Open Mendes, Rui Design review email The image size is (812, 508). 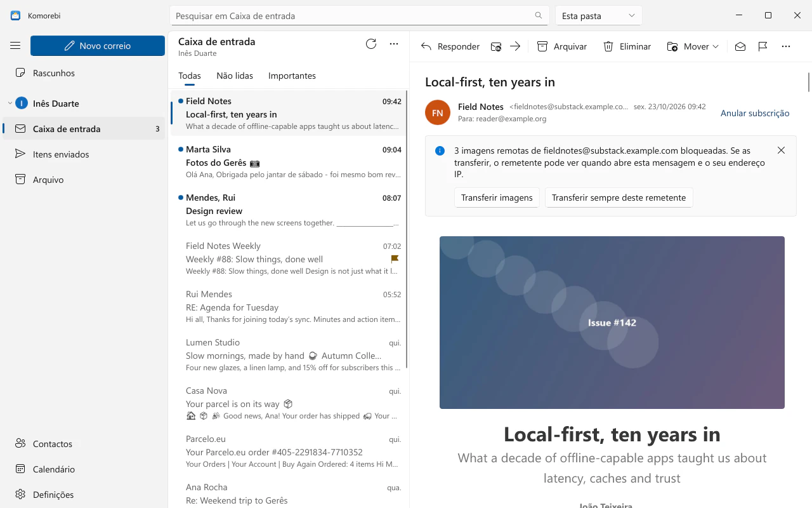tap(289, 211)
